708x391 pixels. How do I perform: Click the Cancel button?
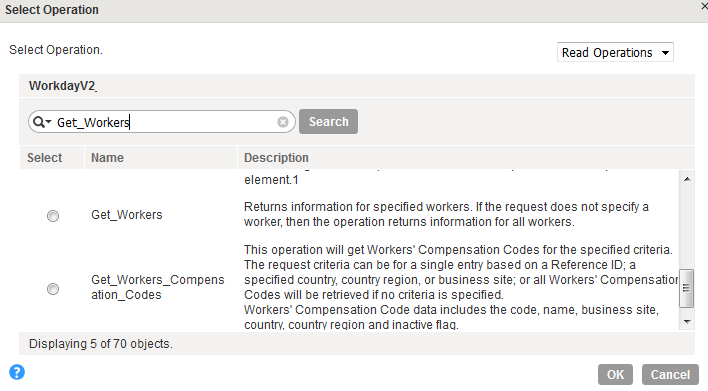pyautogui.click(x=670, y=374)
